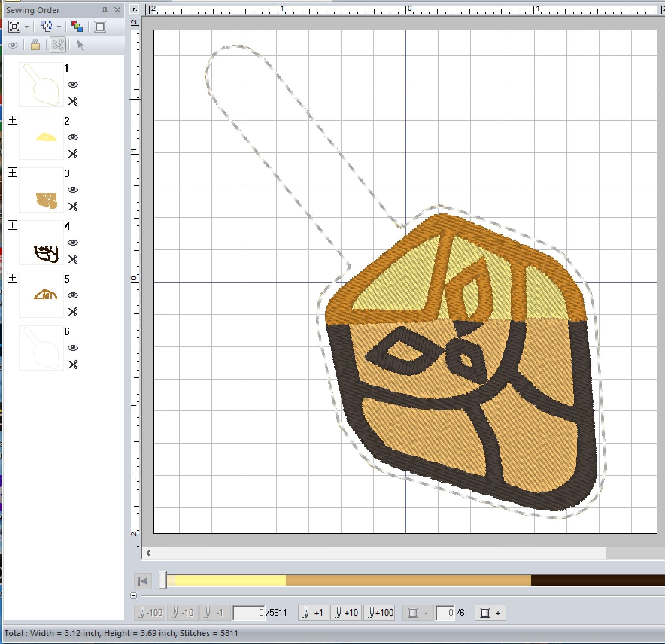Hide sewing step 1 with eye icon

coord(73,85)
